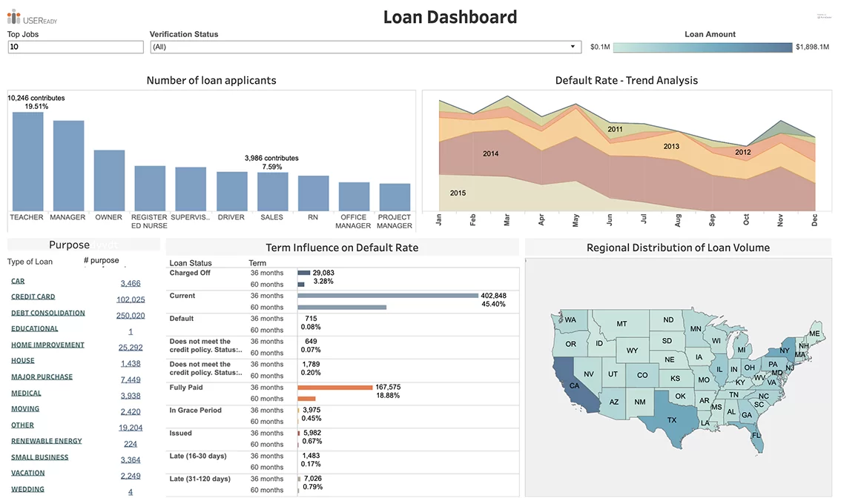Select New York on the map
This screenshot has height=504, width=841.
coord(784,350)
